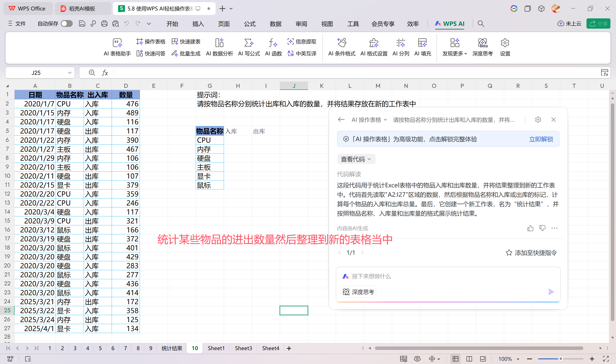
Task: Click the print icon
Action: 104,23
